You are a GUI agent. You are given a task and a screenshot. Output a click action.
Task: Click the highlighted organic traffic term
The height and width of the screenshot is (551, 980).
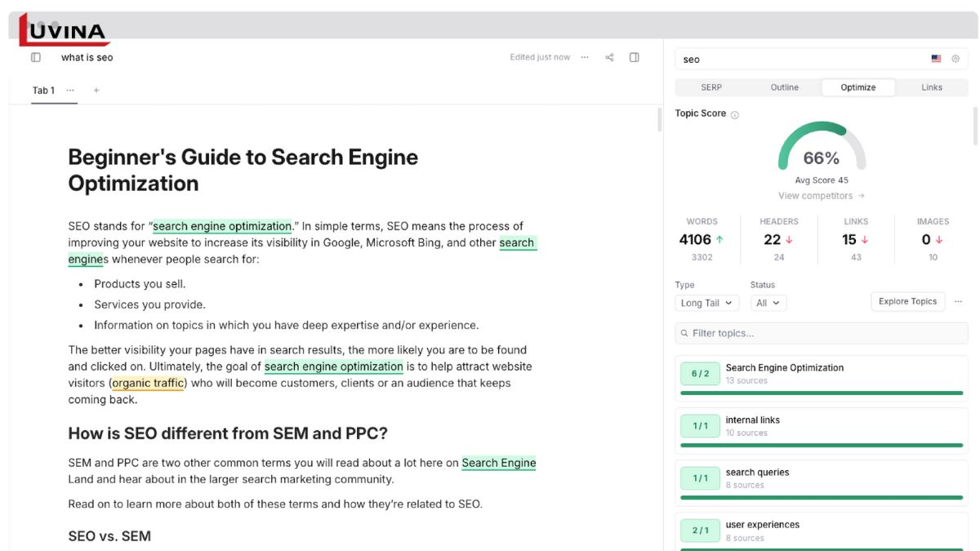click(148, 383)
